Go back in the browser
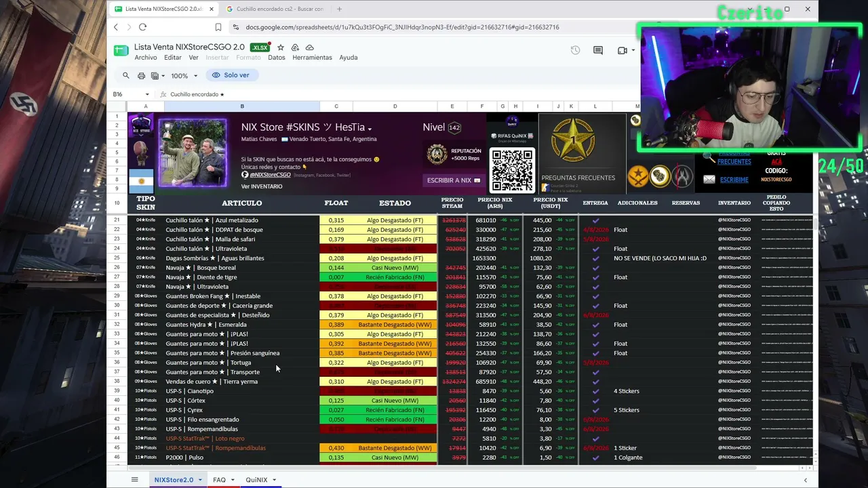Viewport: 868px width, 488px height. click(116, 27)
